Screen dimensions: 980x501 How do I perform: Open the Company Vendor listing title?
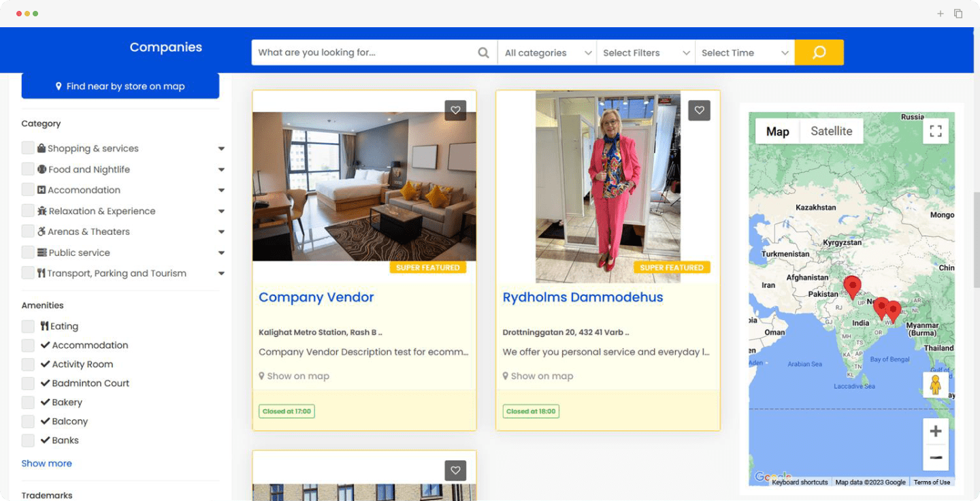point(316,297)
